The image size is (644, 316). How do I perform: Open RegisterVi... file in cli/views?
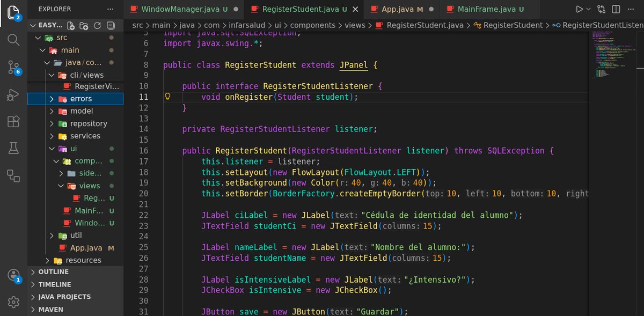click(75, 86)
